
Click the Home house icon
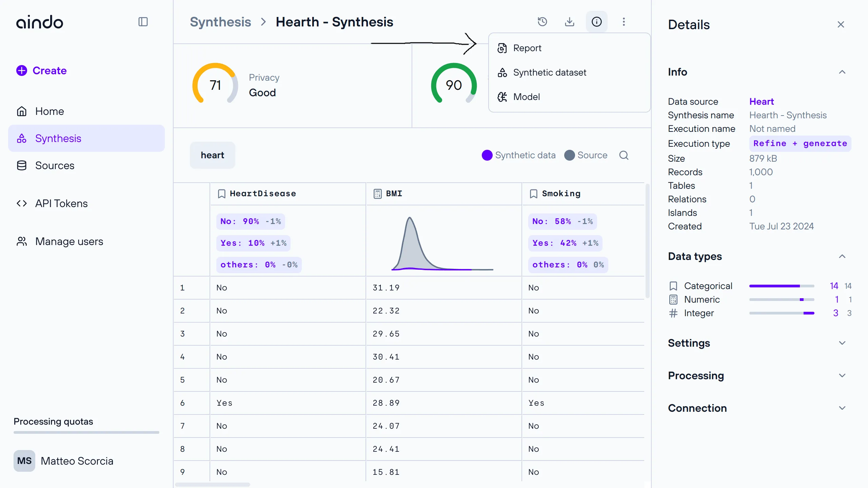(x=22, y=111)
